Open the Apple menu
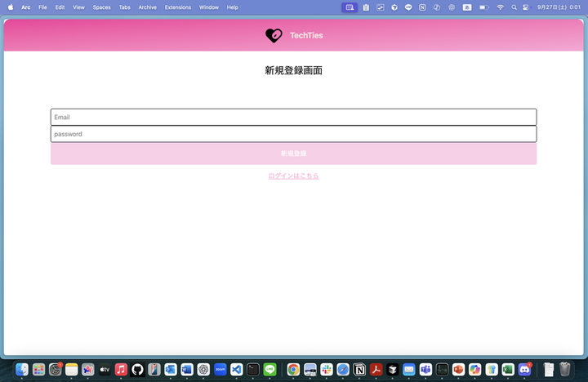The height and width of the screenshot is (382, 588). tap(11, 7)
